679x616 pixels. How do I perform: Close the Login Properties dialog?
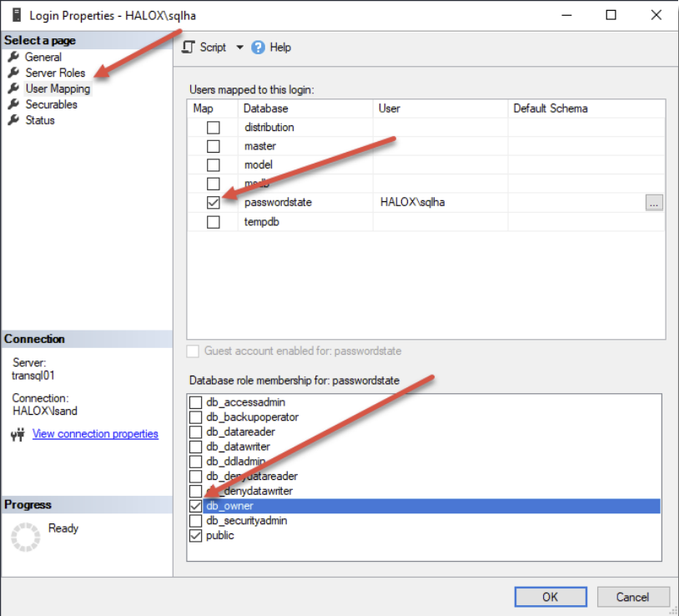click(x=656, y=15)
